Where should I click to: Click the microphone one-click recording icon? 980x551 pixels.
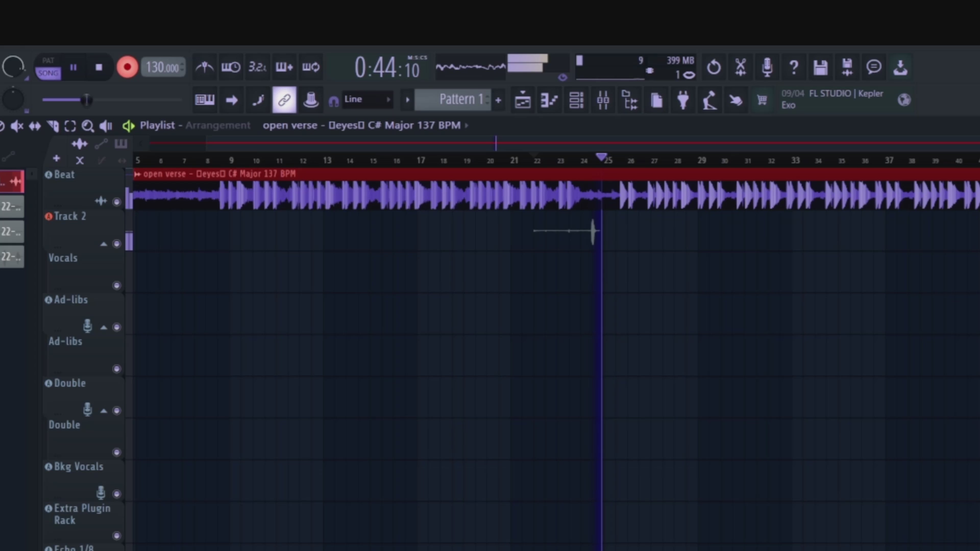click(x=767, y=67)
